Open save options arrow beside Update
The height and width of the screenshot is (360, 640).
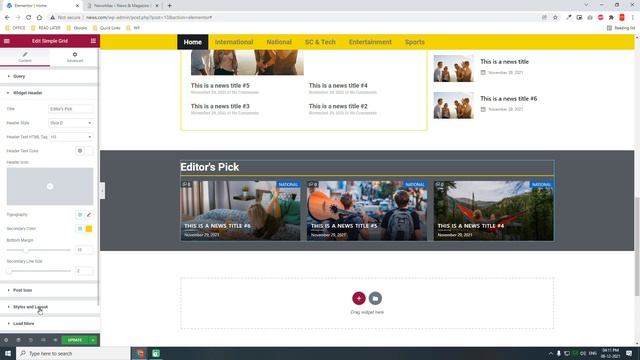(x=93, y=340)
